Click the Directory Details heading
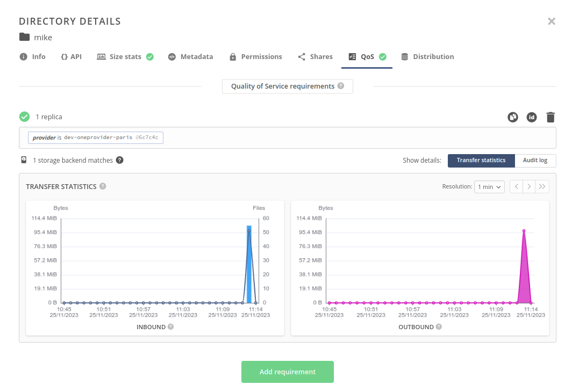Image resolution: width=572 pixels, height=392 pixels. coord(70,21)
